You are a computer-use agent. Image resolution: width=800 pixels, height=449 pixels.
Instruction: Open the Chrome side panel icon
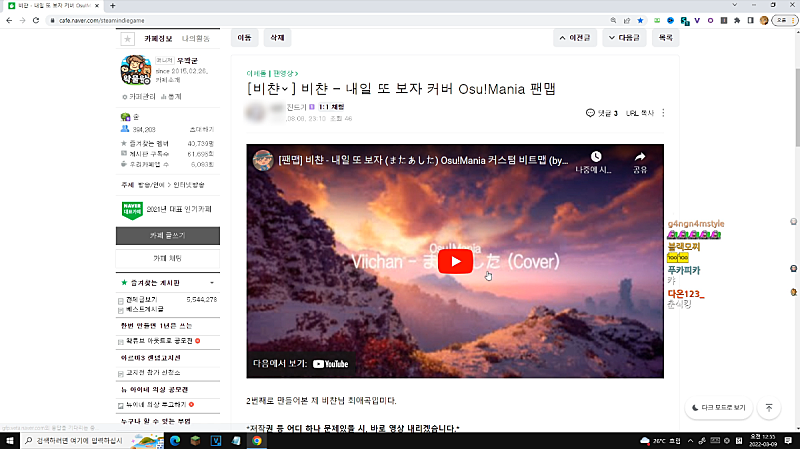(751, 20)
